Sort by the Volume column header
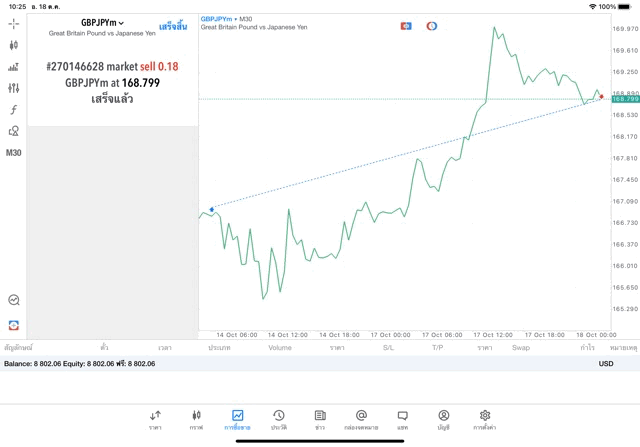 point(280,348)
